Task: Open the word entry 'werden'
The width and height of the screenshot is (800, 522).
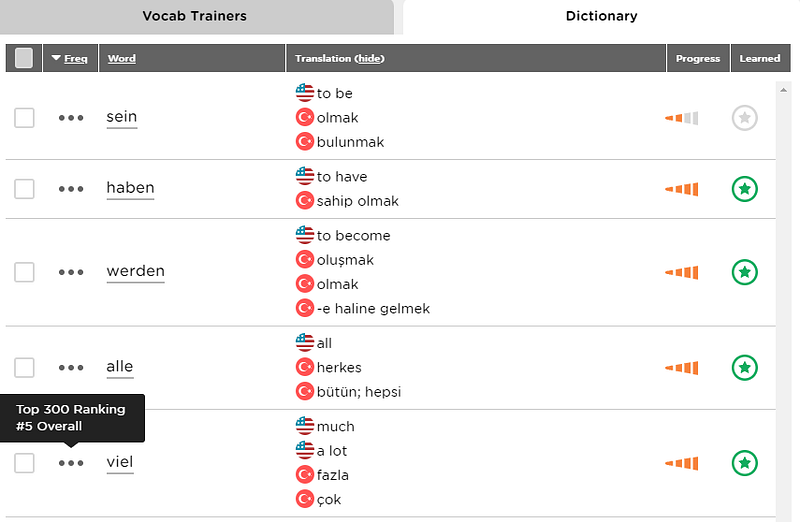Action: pos(135,271)
